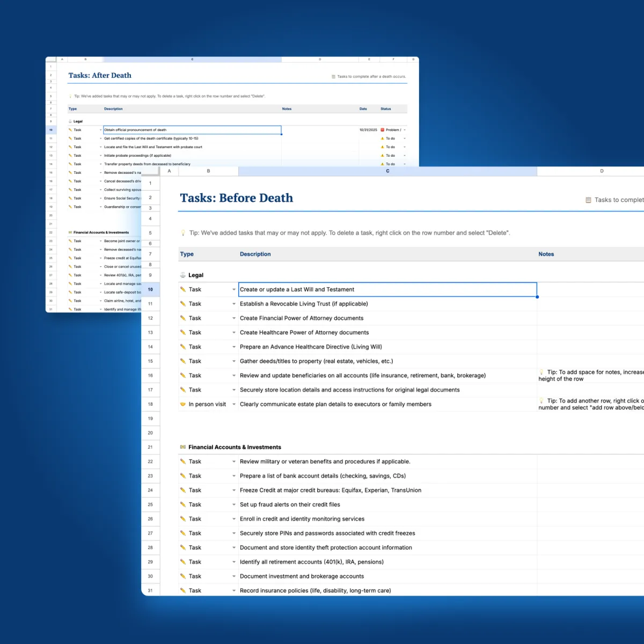Click pencil icon in 'Create or update a Last Will' row
Image resolution: width=644 pixels, height=644 pixels.
(183, 289)
